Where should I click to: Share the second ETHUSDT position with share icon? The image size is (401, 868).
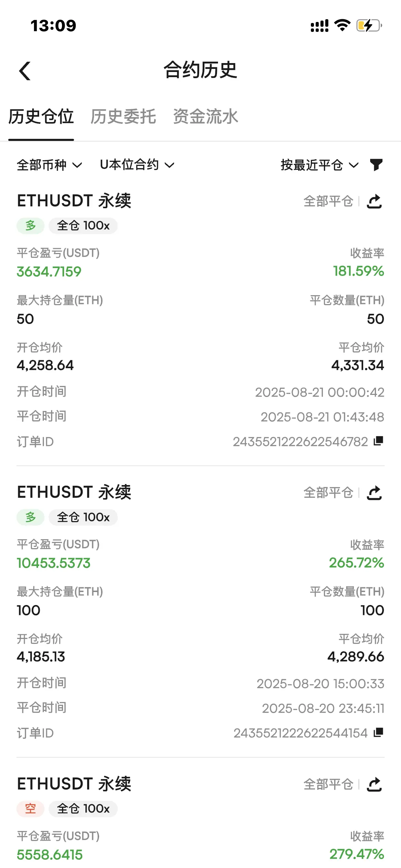click(374, 493)
